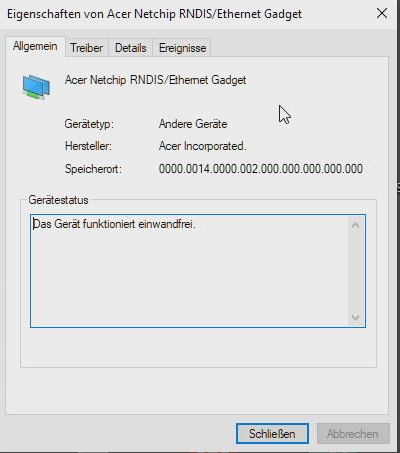This screenshot has height=453, width=400.
Task: Click the scroll up arrow in Gerätestatus
Action: 355,226
